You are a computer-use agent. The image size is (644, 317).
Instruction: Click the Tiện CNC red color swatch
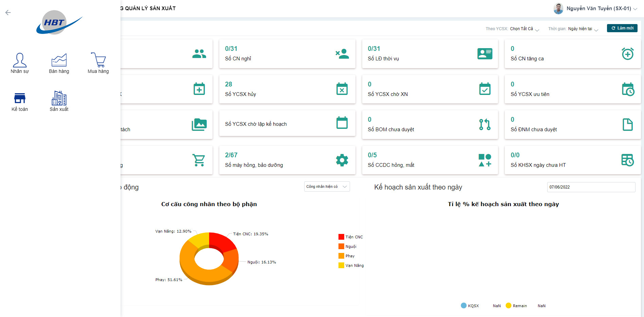coord(341,237)
